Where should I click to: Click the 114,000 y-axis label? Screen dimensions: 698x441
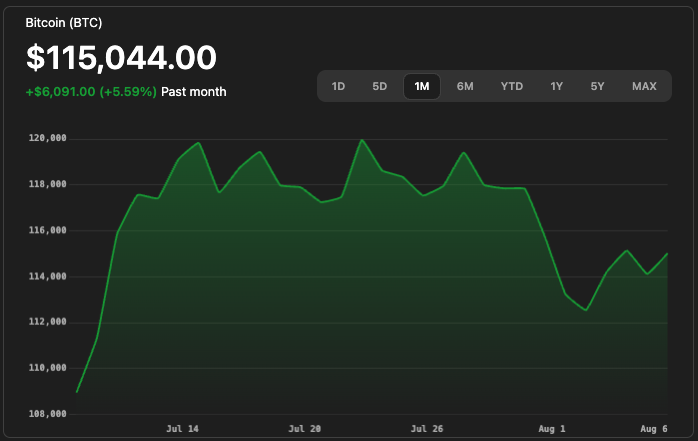tap(48, 276)
